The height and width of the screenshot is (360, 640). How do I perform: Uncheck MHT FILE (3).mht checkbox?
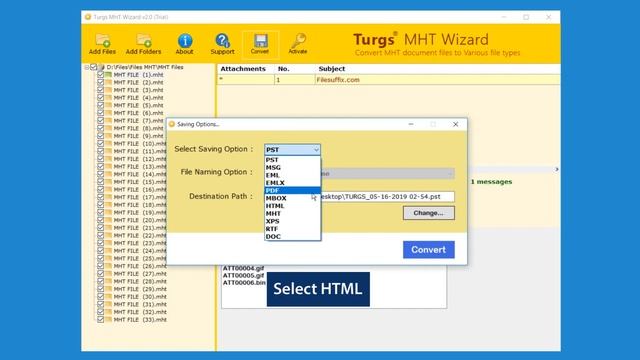pos(100,90)
